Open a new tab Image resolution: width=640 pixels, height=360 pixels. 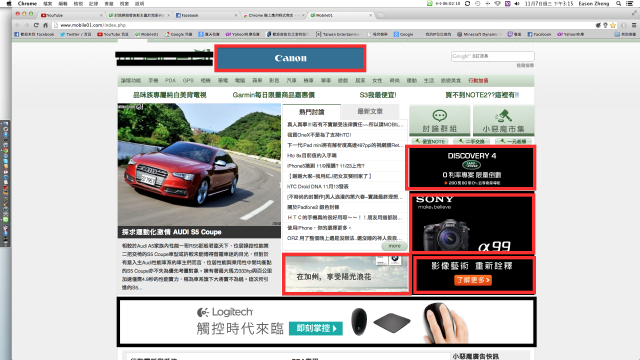coord(380,15)
